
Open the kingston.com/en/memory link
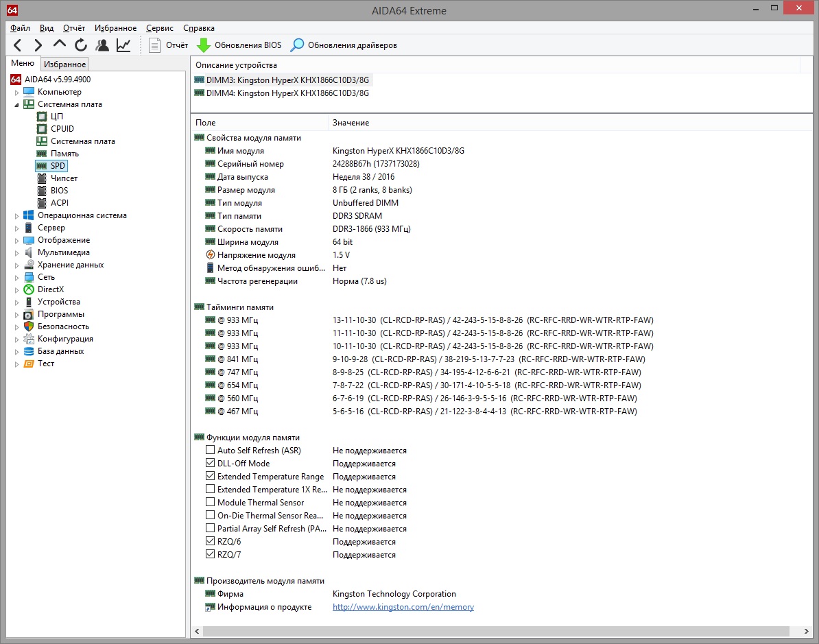pyautogui.click(x=403, y=607)
